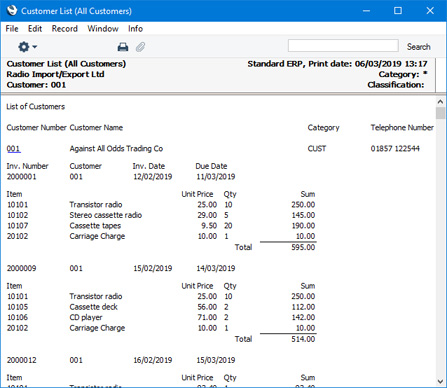
Task: Open the Info menu
Action: (135, 29)
